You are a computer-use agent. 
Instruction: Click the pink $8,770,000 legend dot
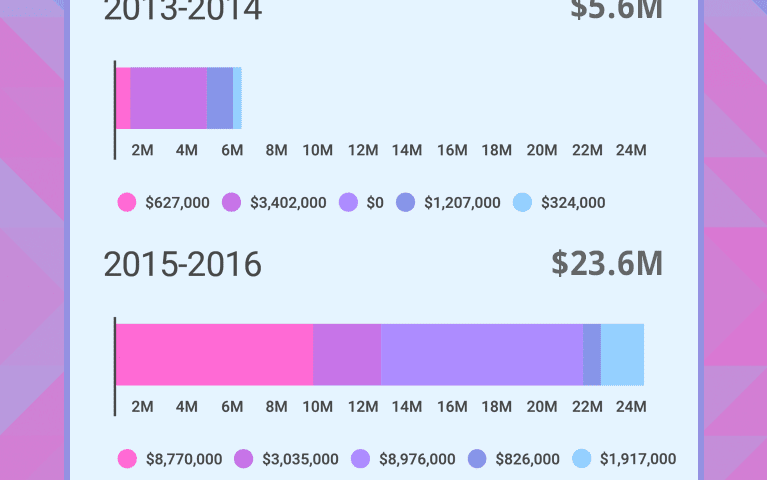point(127,459)
